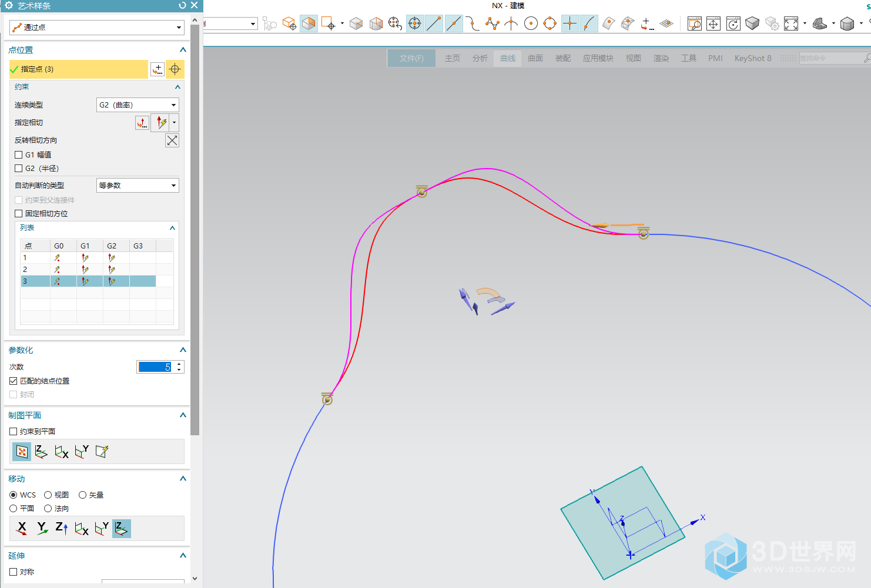
Task: Toggle the Arc Center snap icon
Action: (531, 23)
